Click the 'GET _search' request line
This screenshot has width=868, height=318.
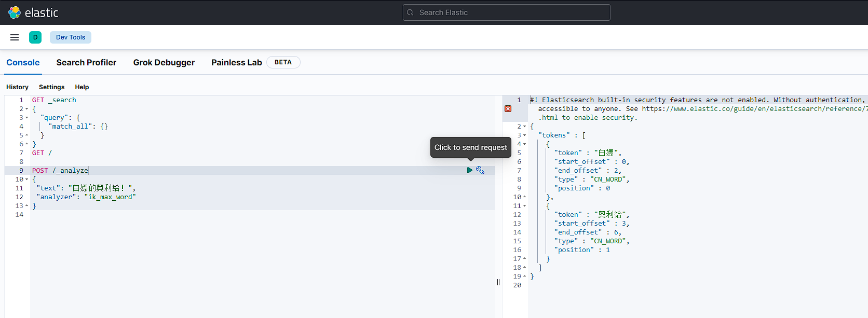[x=54, y=100]
